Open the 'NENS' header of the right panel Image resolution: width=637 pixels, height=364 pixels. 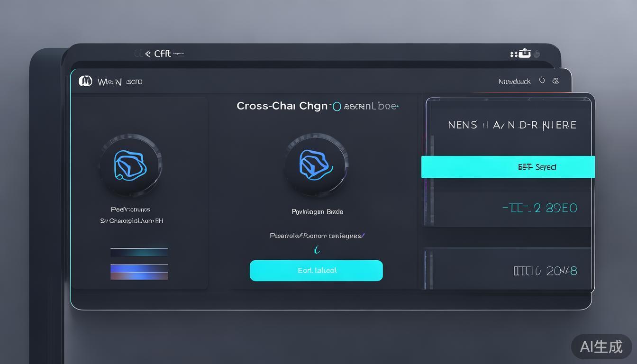pos(512,125)
